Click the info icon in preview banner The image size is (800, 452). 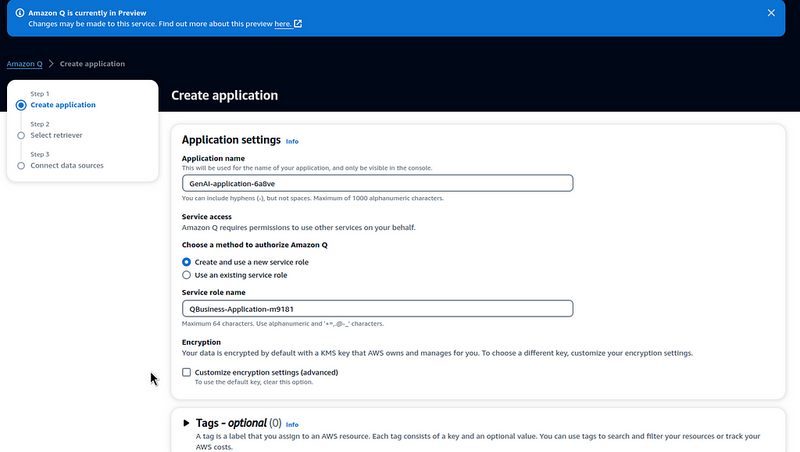coord(18,13)
